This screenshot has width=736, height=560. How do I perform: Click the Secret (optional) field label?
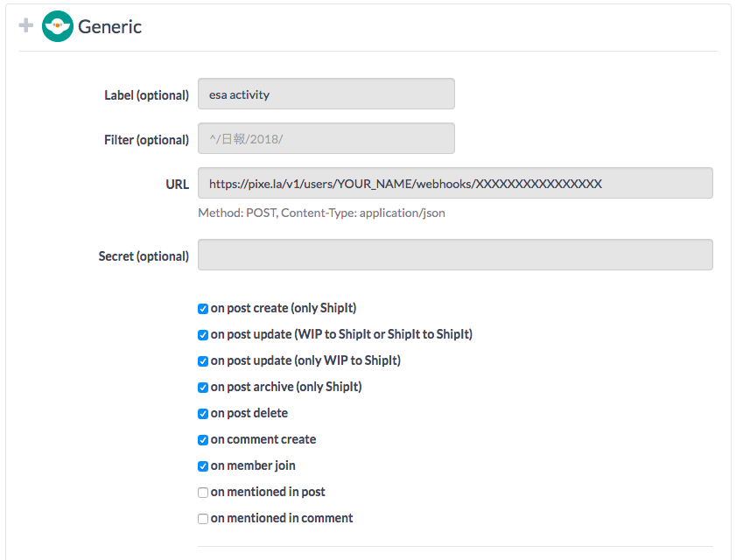[144, 255]
